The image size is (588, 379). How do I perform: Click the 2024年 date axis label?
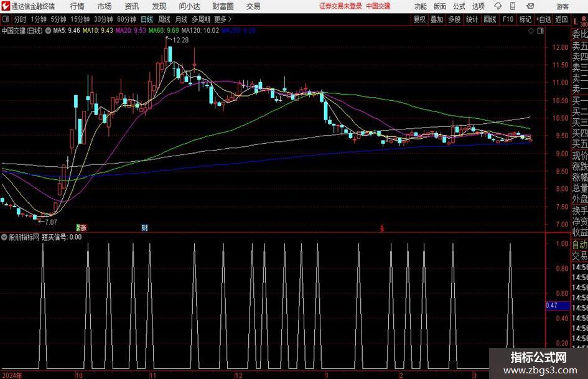pyautogui.click(x=12, y=375)
